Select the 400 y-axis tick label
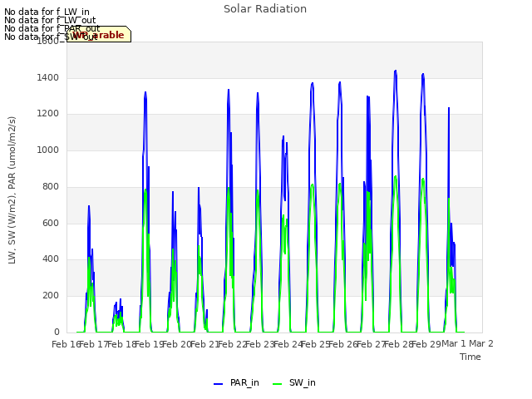The width and height of the screenshot is (532, 399). pos(51,259)
